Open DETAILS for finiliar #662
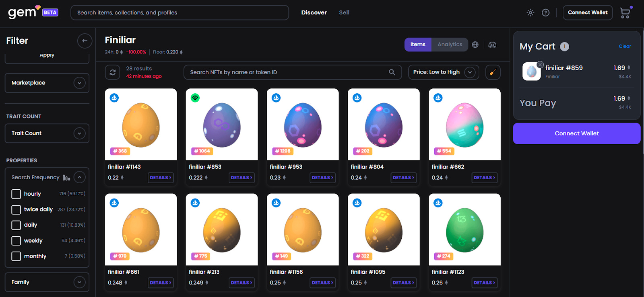 tap(484, 178)
